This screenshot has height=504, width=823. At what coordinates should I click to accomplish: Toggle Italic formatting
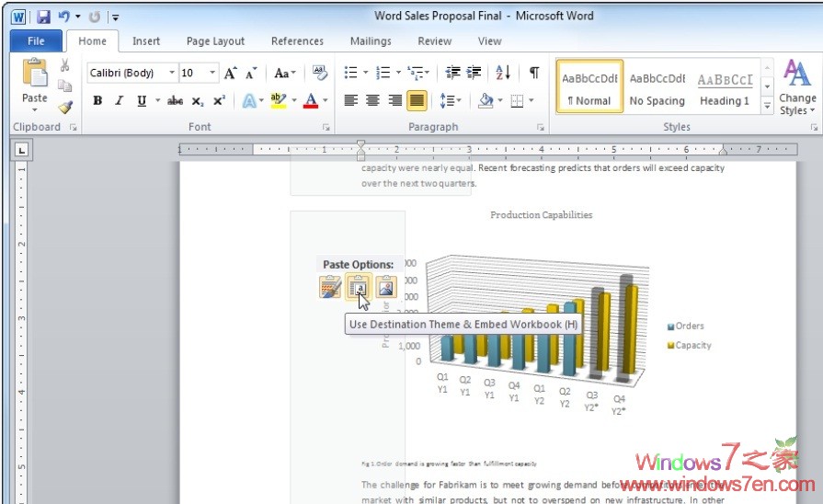[119, 101]
